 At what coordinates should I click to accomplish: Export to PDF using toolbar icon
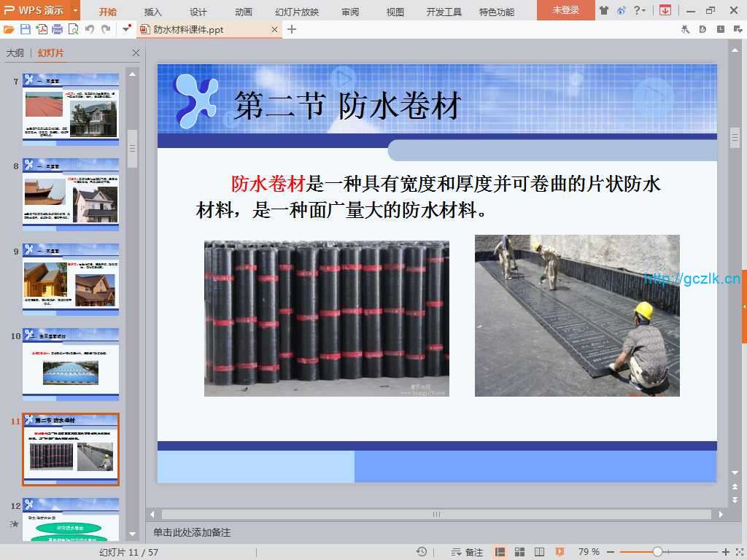pyautogui.click(x=42, y=29)
